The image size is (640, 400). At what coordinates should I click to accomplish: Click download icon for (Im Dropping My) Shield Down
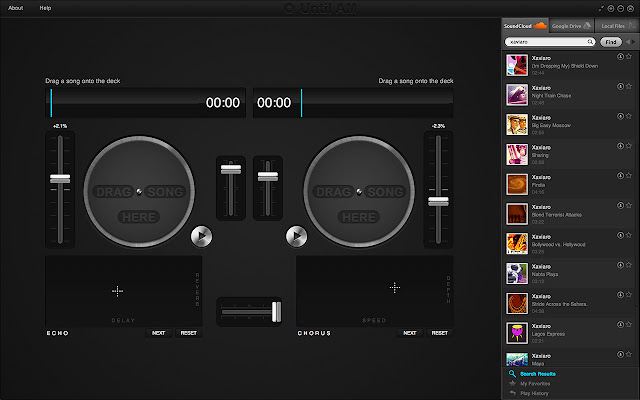point(621,57)
